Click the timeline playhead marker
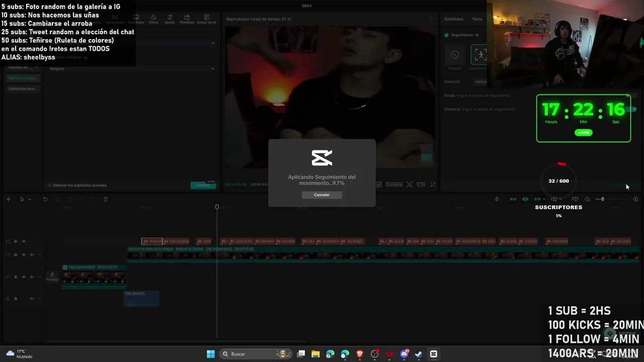 [x=217, y=207]
